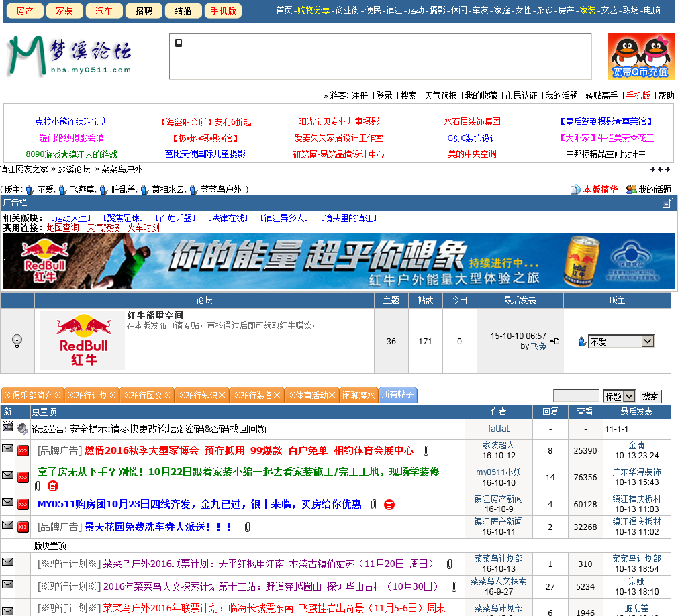Open 天气预报 in user bar
678x616 pixels.
pyautogui.click(x=440, y=95)
